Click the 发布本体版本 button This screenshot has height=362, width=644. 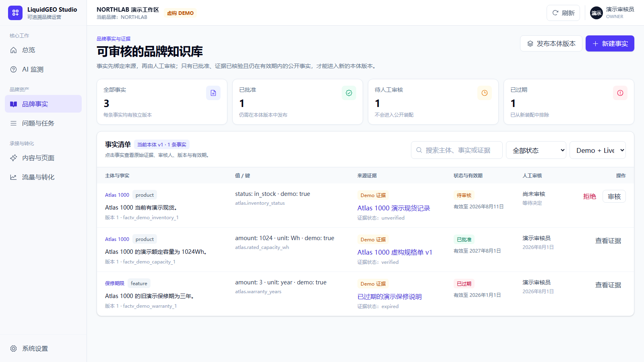point(551,43)
